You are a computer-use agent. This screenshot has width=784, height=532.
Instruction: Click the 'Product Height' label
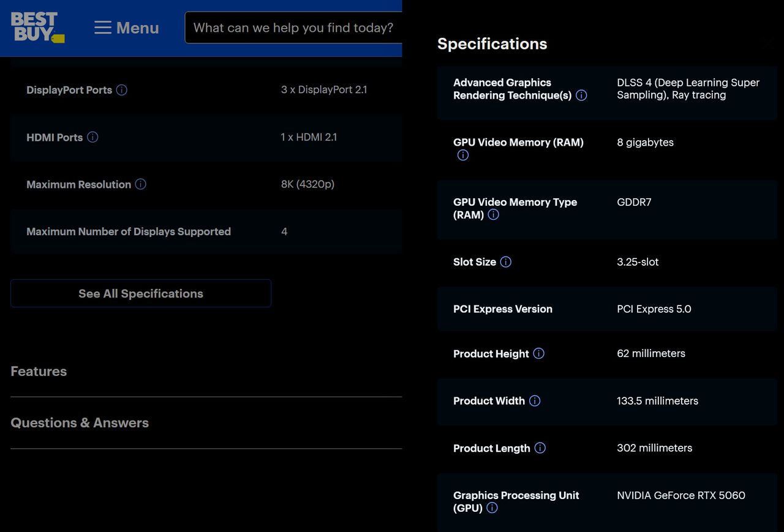tap(491, 354)
